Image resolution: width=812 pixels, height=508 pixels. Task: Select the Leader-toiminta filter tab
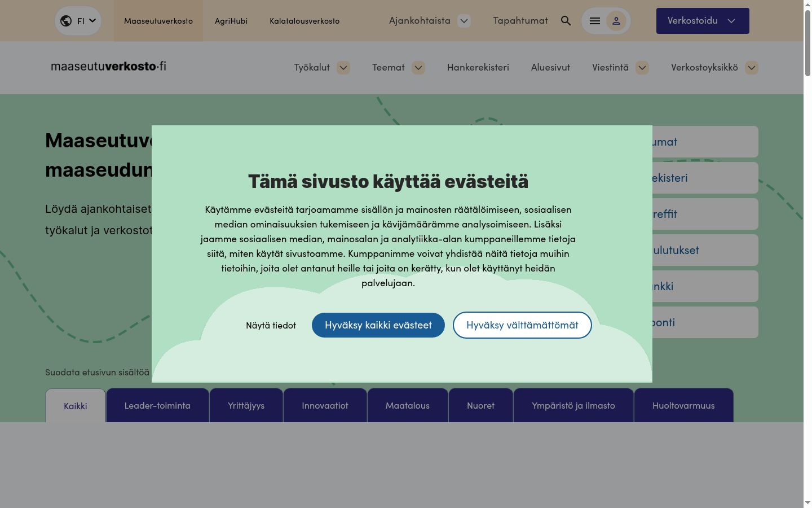(x=157, y=405)
